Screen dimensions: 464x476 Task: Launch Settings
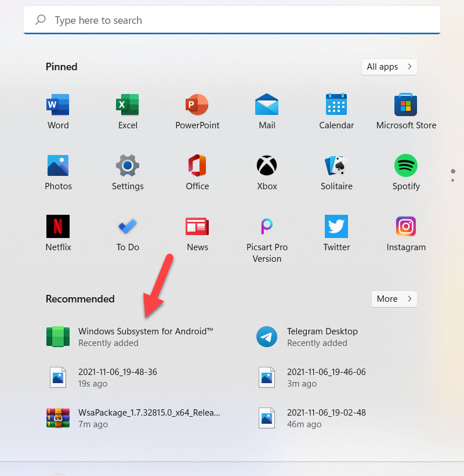[128, 171]
